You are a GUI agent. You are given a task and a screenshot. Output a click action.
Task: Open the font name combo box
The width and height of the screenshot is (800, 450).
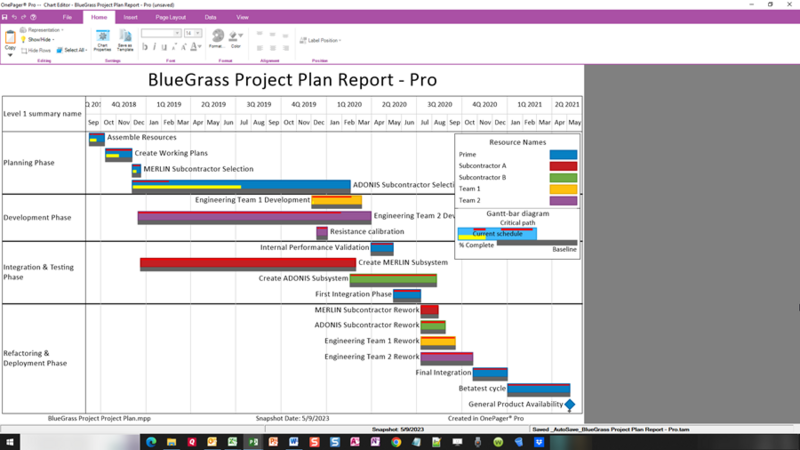(x=161, y=33)
